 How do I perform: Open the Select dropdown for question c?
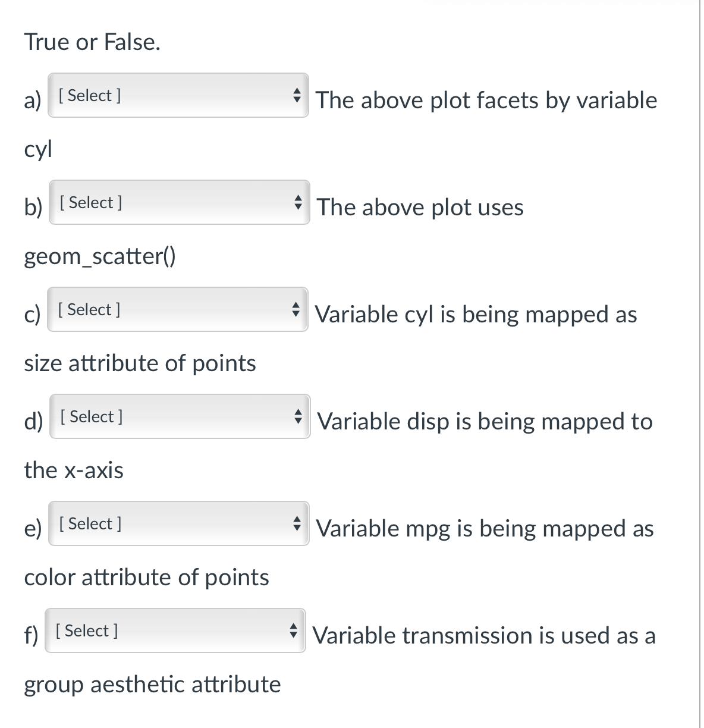[x=177, y=309]
